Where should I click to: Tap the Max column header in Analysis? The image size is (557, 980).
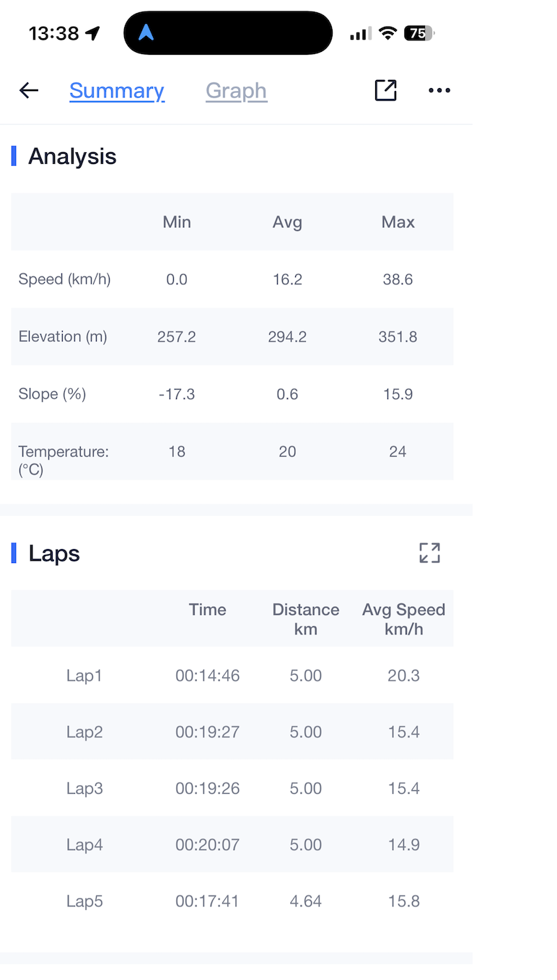point(398,222)
